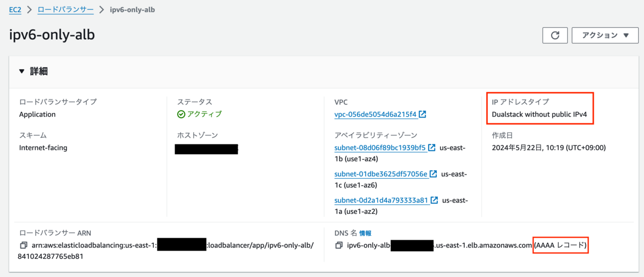Click external icon beside subnet-01dbe3625df57056e
644x277 pixels.
434,174
